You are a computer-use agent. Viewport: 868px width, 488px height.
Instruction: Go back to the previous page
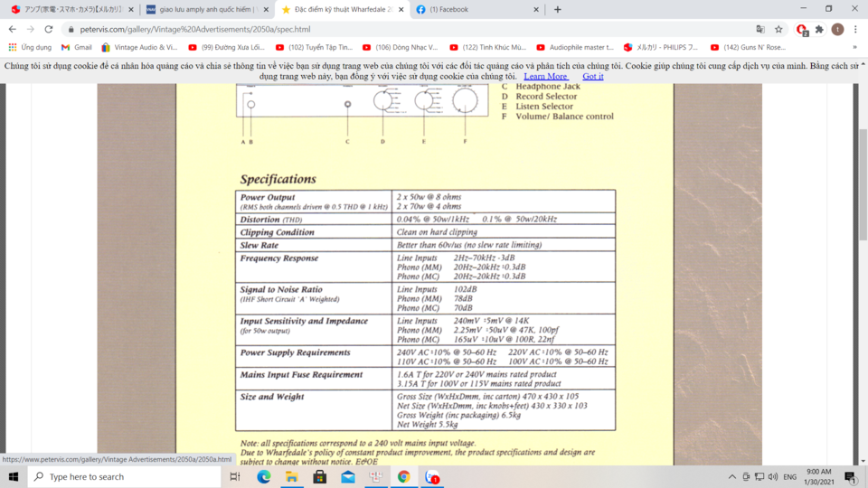(12, 29)
